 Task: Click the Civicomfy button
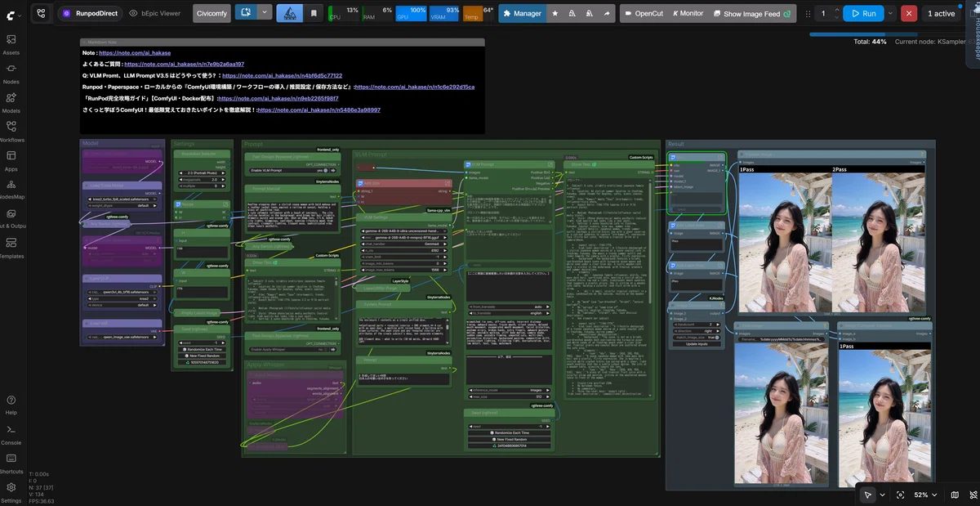(x=212, y=13)
